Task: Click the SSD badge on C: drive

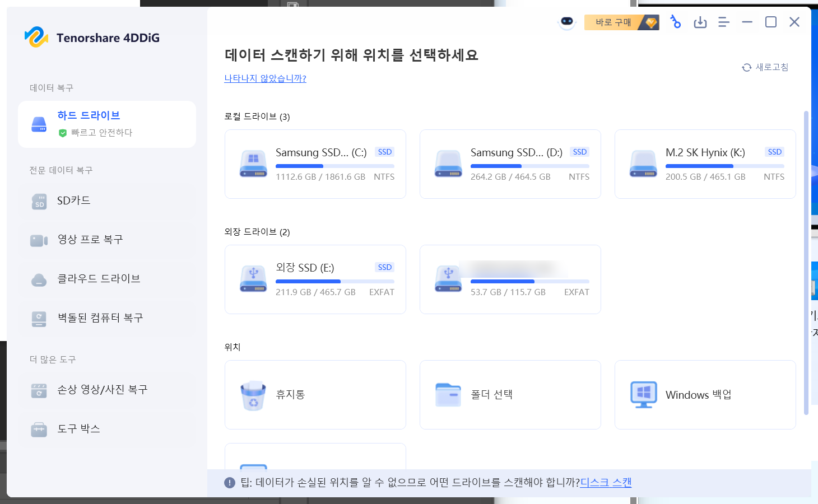Action: click(x=385, y=152)
